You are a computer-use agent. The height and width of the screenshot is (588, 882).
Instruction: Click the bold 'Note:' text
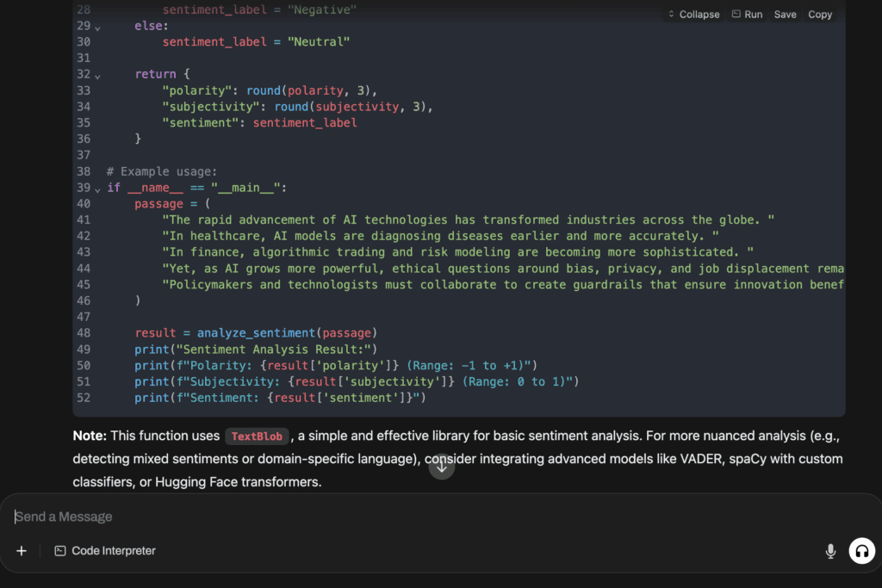[90, 436]
